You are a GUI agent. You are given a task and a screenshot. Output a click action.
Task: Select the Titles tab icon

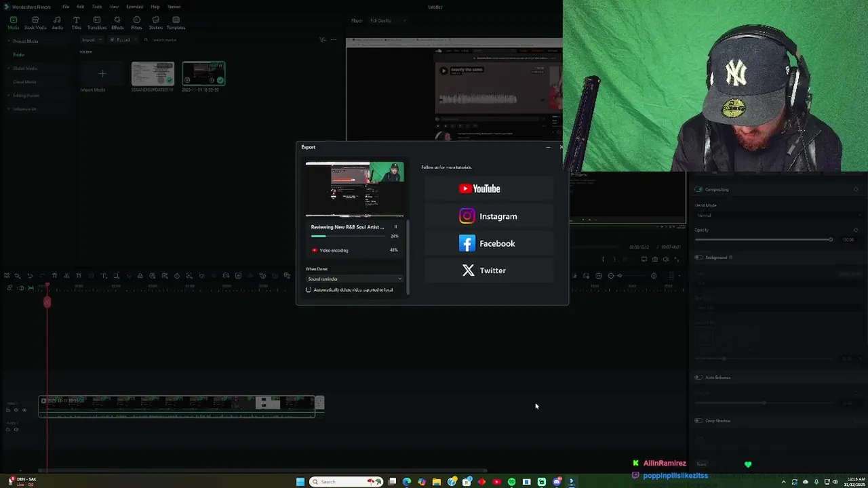pos(77,23)
